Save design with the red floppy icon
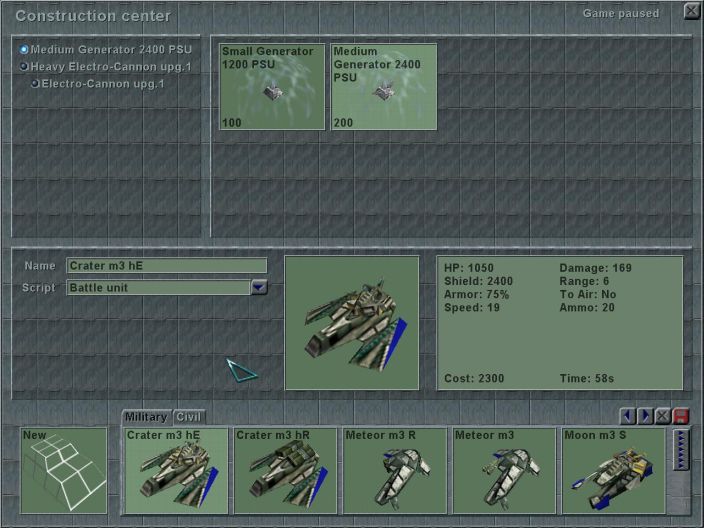This screenshot has height=528, width=704. [681, 416]
